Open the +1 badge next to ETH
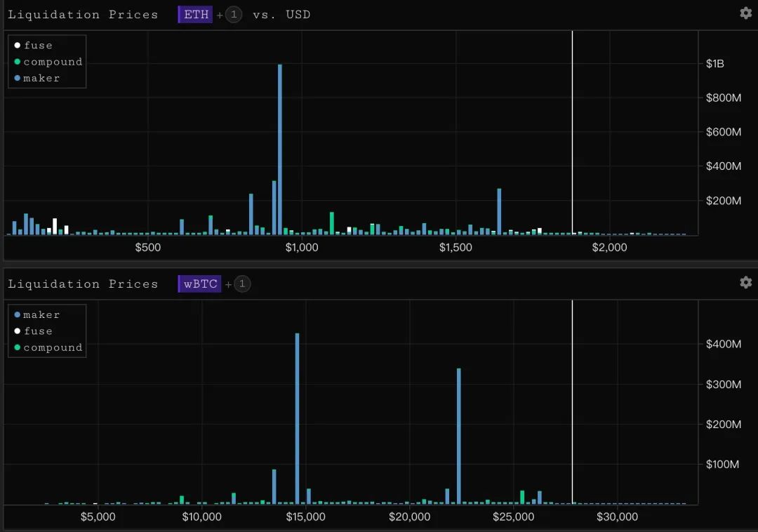 pyautogui.click(x=234, y=15)
